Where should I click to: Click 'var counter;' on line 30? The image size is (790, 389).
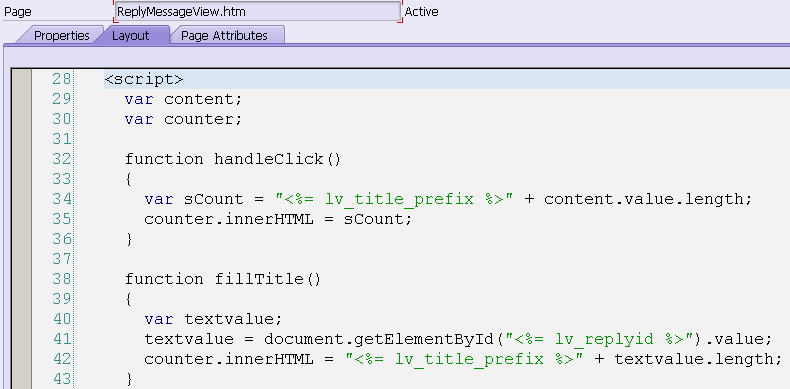(x=183, y=119)
